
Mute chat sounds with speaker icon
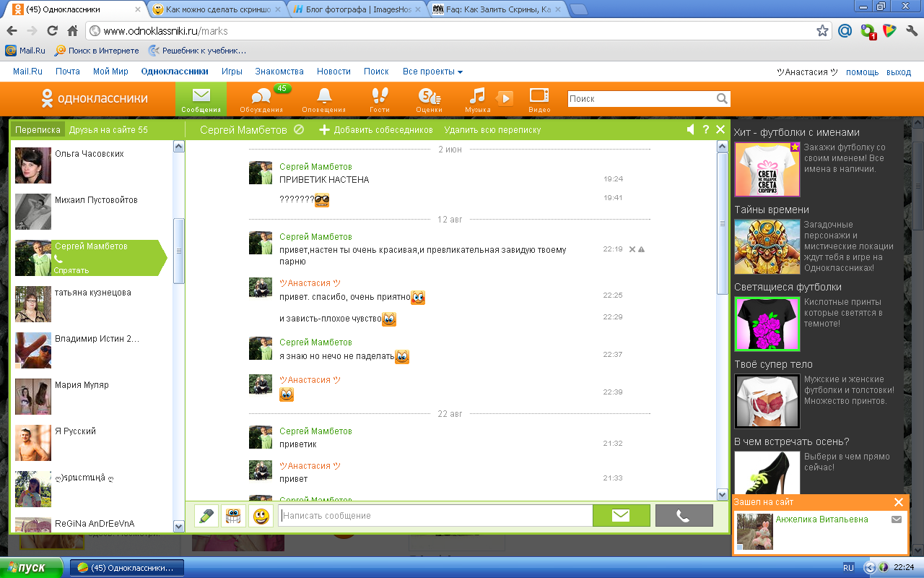click(691, 129)
